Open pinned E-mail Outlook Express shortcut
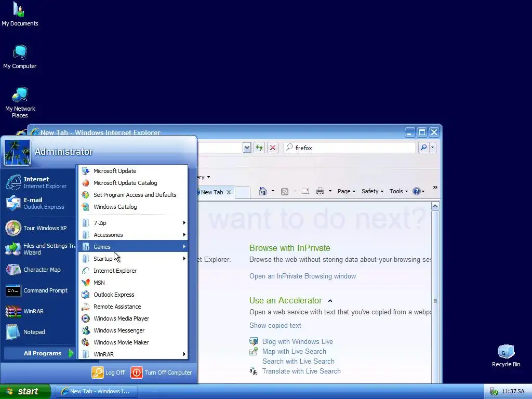The width and height of the screenshot is (532, 399). 39,203
